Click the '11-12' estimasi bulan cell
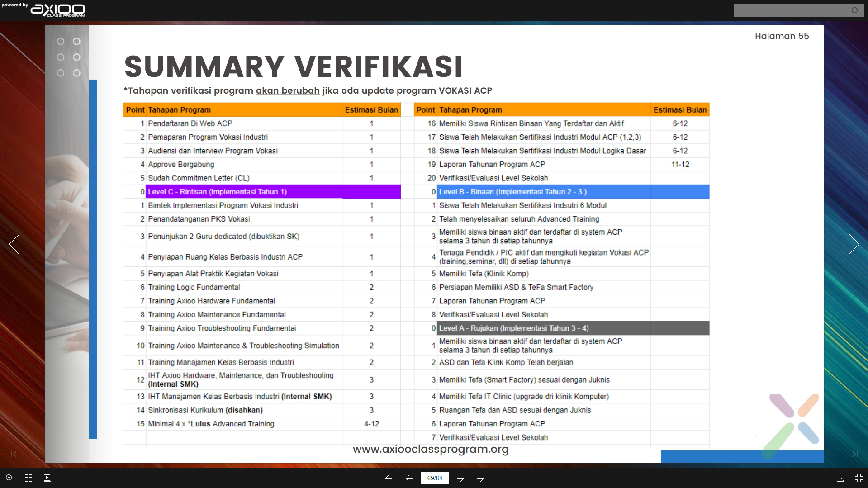The height and width of the screenshot is (488, 868). point(680,164)
